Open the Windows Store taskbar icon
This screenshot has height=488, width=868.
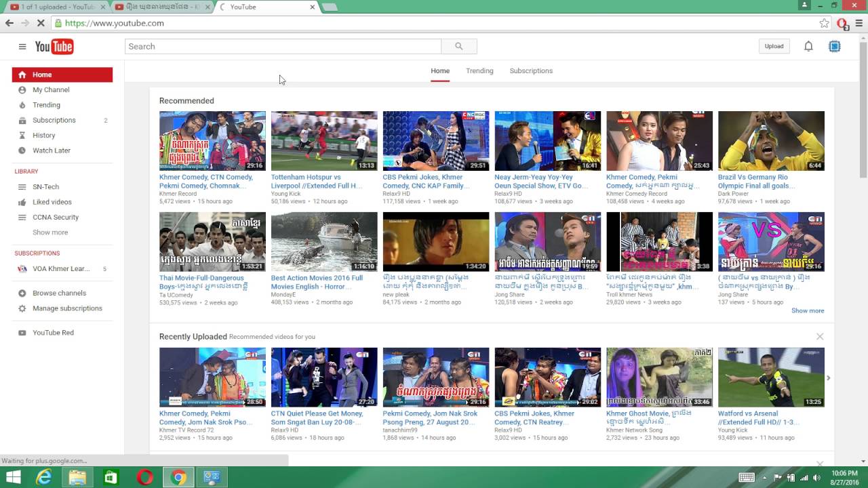coord(111,478)
